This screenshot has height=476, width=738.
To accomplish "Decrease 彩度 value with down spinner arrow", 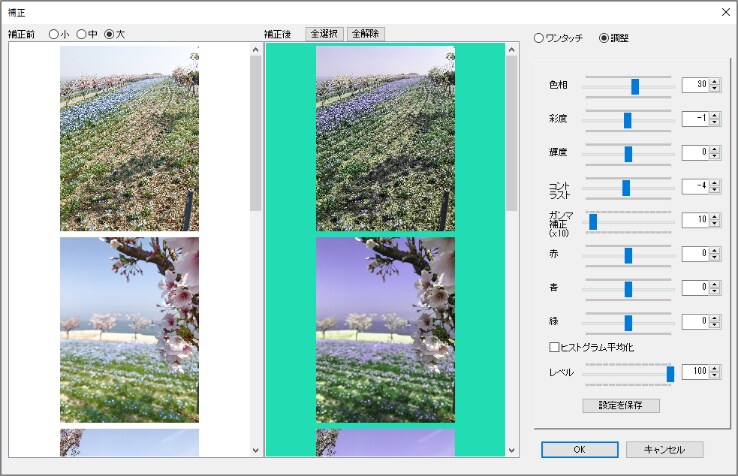I will pos(715,122).
